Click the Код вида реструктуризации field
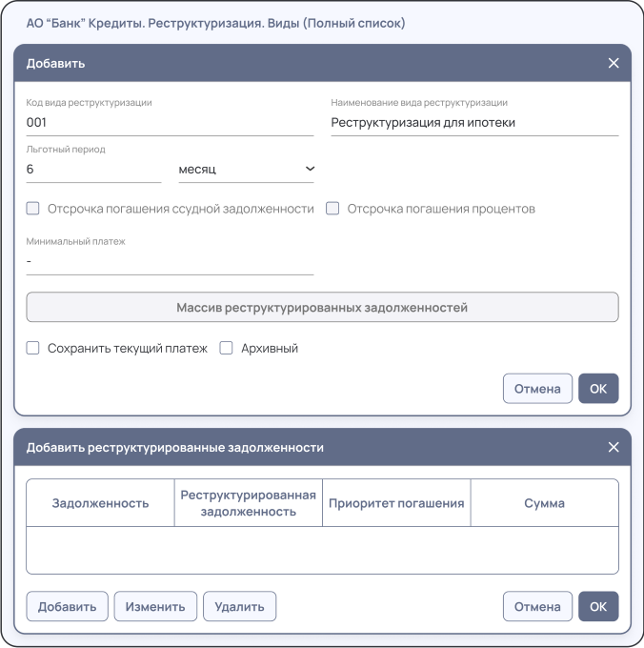 point(170,123)
